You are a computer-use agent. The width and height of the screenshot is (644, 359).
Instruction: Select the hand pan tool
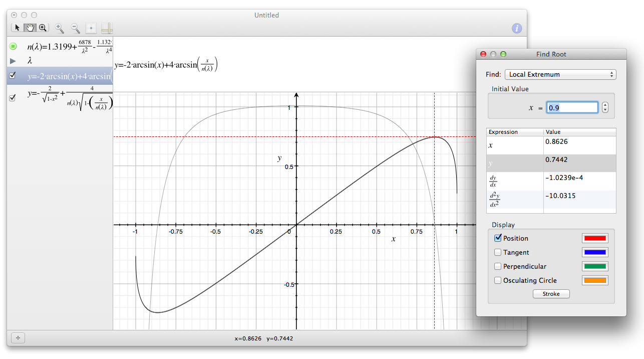30,28
